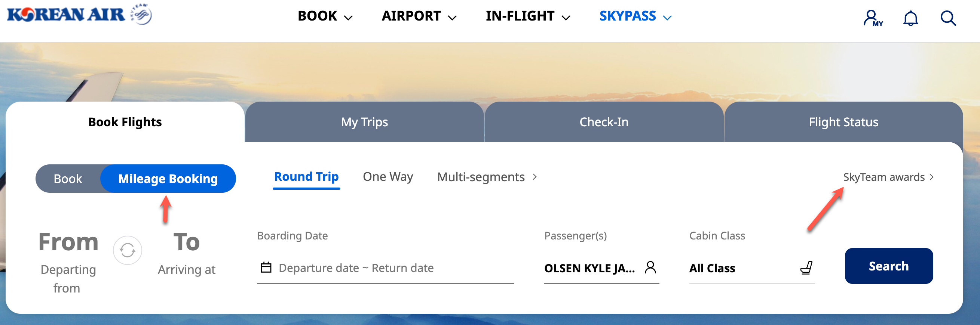Screen dimensions: 980x325
Task: Click the boarding date calendar icon
Action: pyautogui.click(x=266, y=267)
